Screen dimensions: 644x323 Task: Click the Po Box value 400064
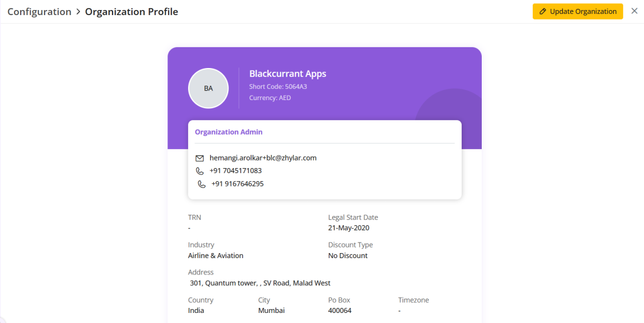point(340,310)
